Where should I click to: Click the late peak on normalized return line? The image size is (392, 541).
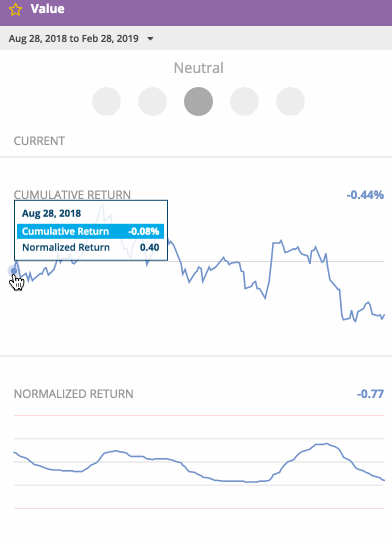(326, 444)
